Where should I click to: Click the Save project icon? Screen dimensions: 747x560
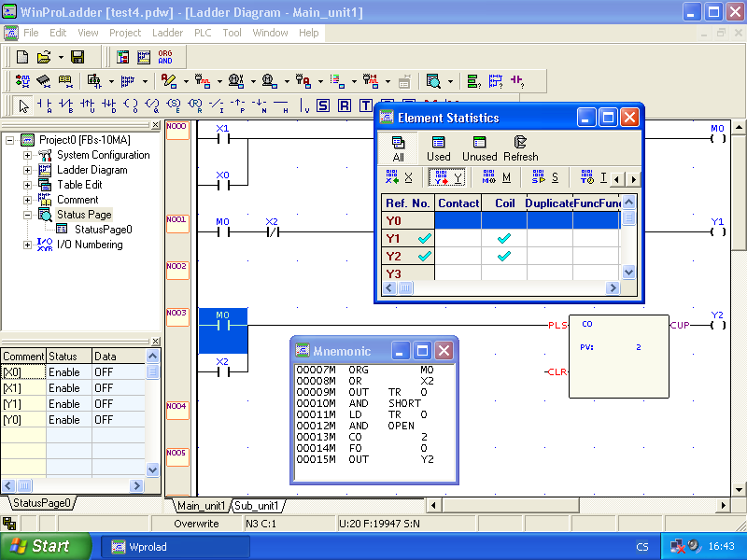pos(78,56)
